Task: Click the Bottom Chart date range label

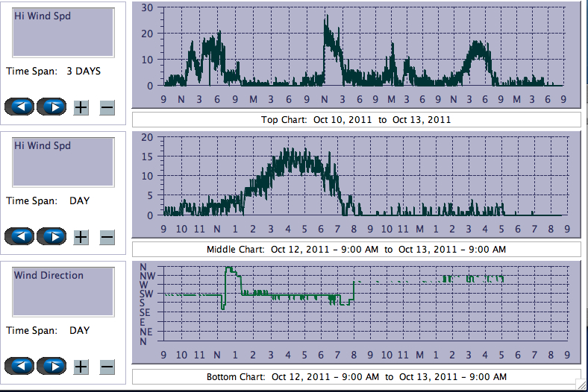Action: pos(356,377)
